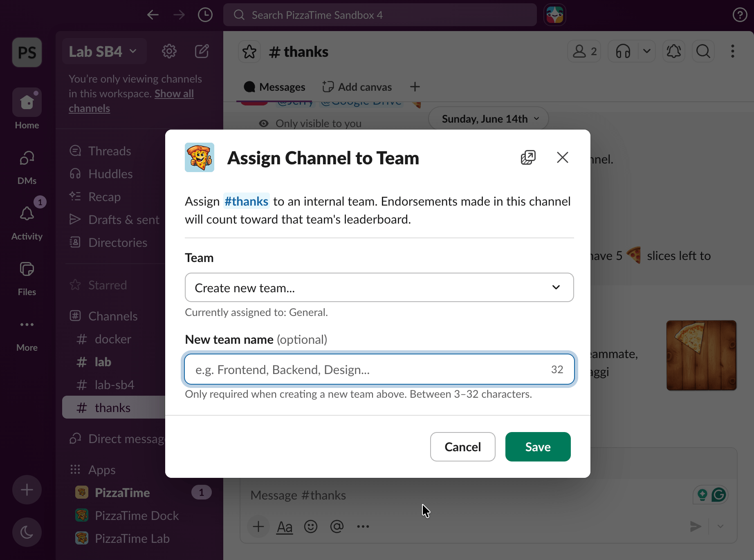Image resolution: width=754 pixels, height=560 pixels.
Task: Open the history clock icon
Action: [205, 15]
